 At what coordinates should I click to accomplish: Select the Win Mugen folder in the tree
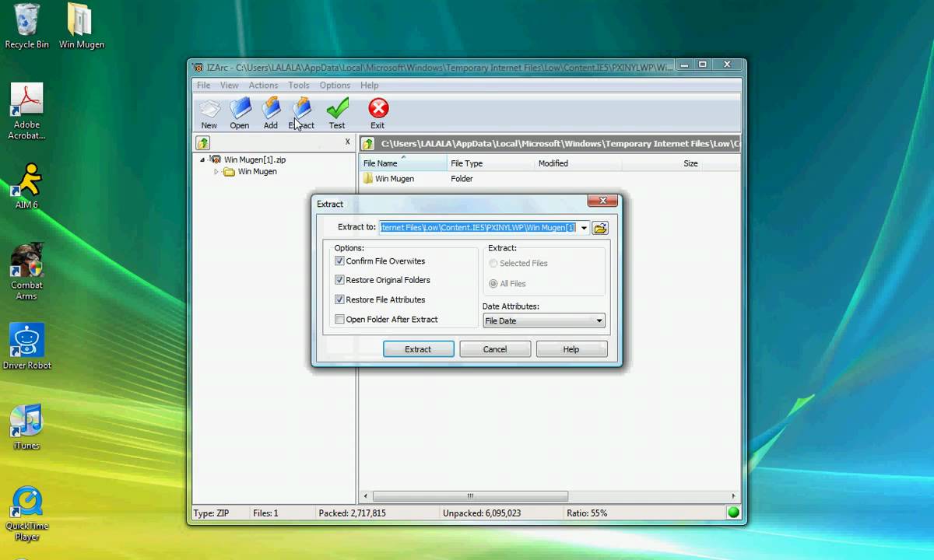click(257, 172)
